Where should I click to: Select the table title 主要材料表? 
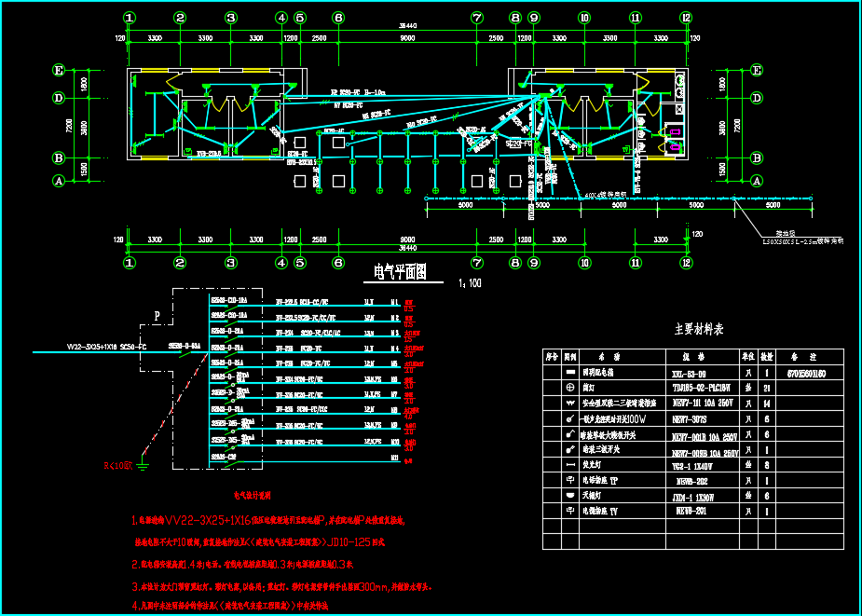(x=699, y=330)
